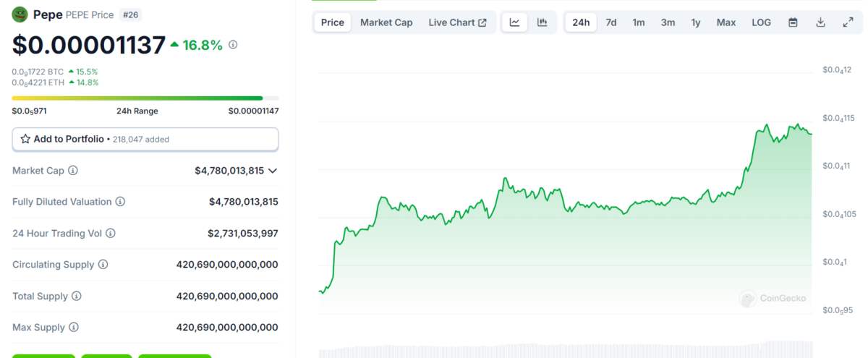Image resolution: width=868 pixels, height=358 pixels.
Task: Click the $0.0₄115 axis label
Action: [x=838, y=118]
